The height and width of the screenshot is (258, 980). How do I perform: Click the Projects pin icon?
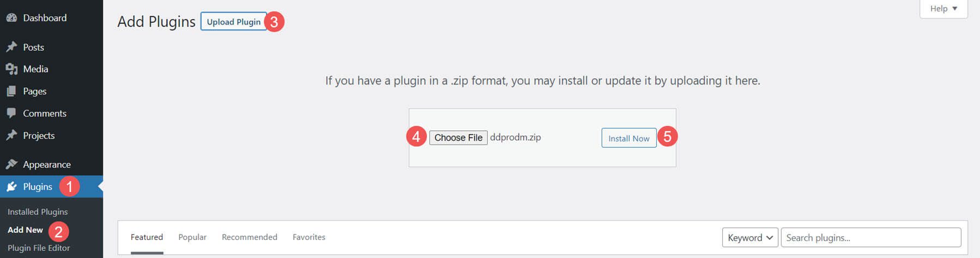(11, 136)
